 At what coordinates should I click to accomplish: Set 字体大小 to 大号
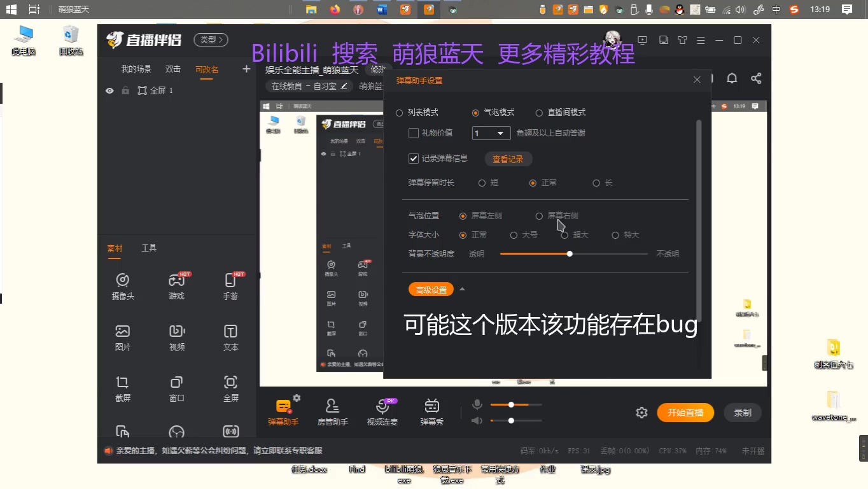point(514,235)
